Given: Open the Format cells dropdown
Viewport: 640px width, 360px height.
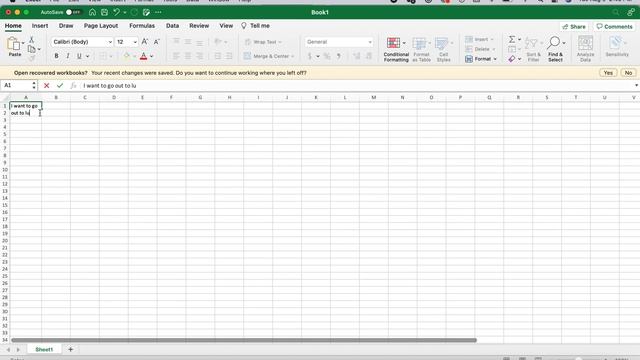Looking at the screenshot, I should (x=481, y=59).
